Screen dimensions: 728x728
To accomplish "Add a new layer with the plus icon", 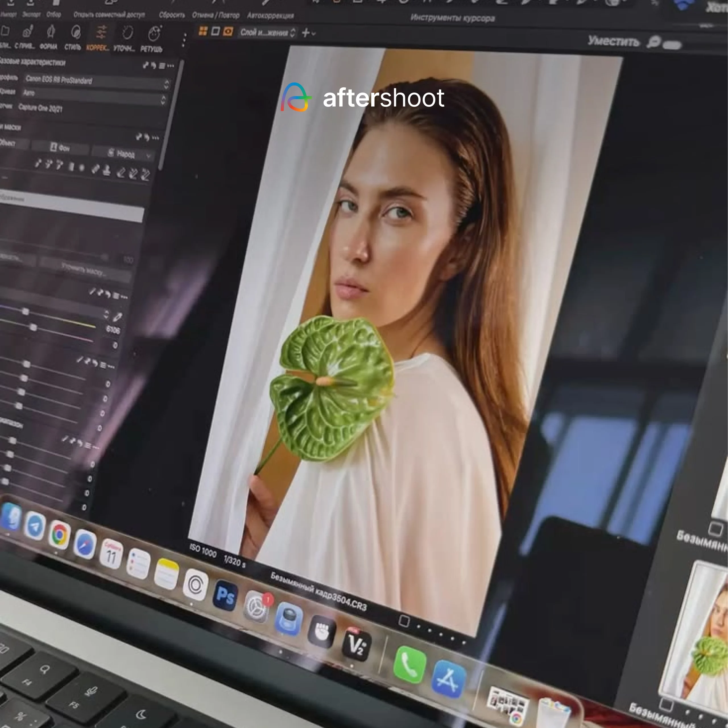I will (306, 33).
